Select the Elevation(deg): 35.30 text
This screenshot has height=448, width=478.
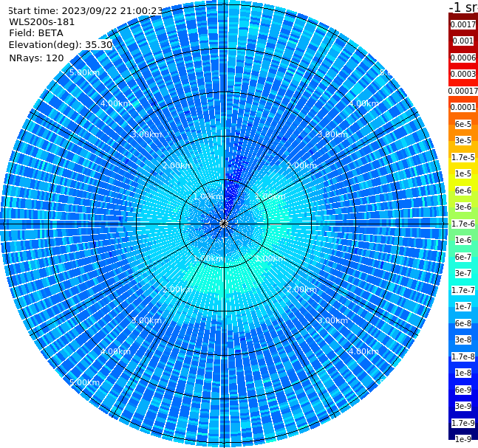[61, 45]
